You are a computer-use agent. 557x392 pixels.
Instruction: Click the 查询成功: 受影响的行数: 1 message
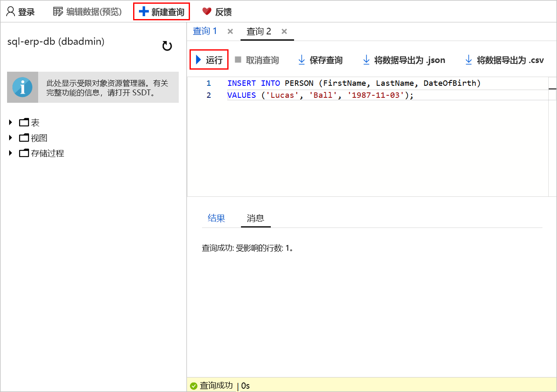248,249
